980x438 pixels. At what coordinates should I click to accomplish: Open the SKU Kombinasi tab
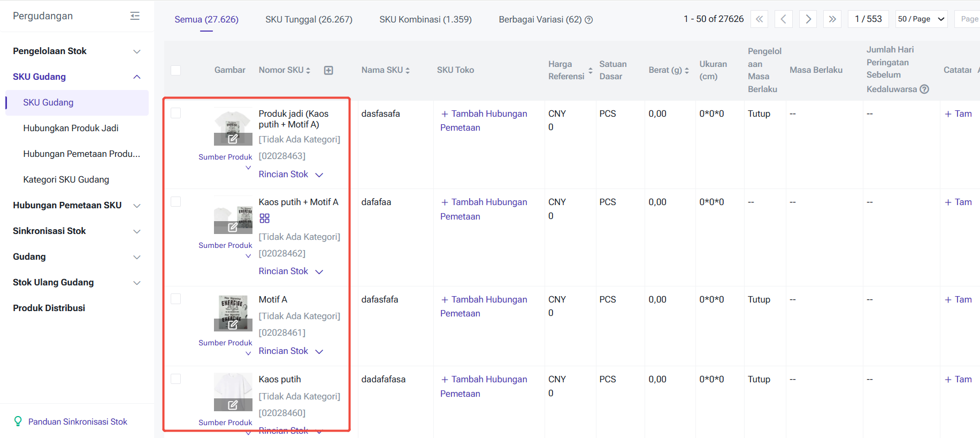(x=425, y=20)
